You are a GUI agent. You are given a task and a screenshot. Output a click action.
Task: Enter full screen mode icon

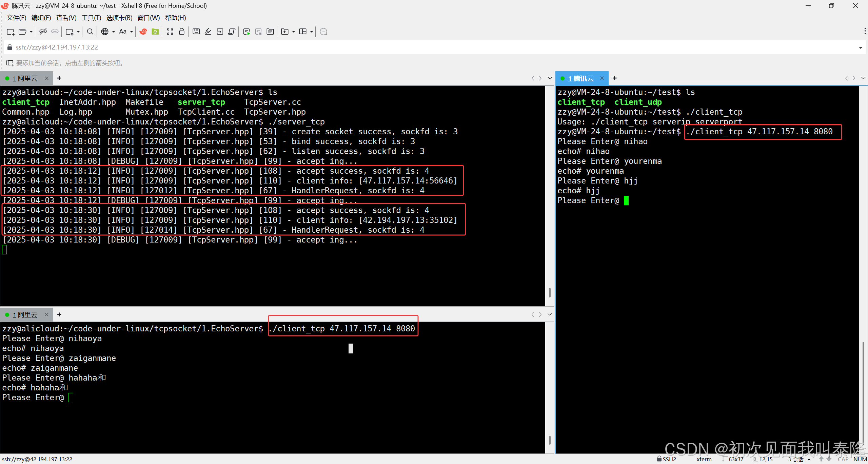[x=170, y=32]
